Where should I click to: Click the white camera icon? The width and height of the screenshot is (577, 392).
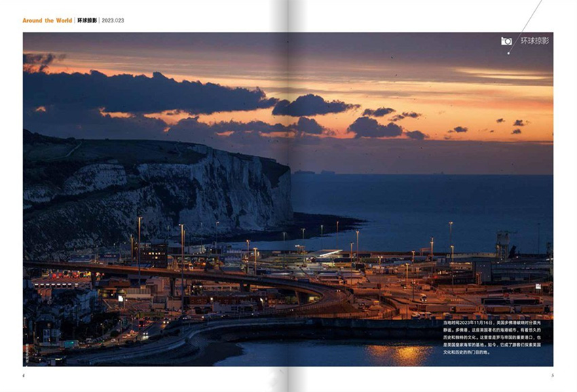506,41
